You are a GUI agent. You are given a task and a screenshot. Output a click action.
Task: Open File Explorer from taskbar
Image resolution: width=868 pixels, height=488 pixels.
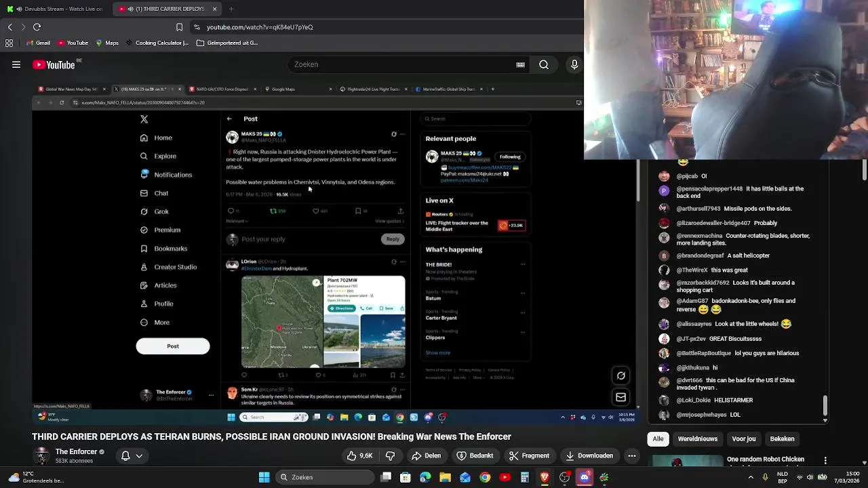tap(445, 477)
